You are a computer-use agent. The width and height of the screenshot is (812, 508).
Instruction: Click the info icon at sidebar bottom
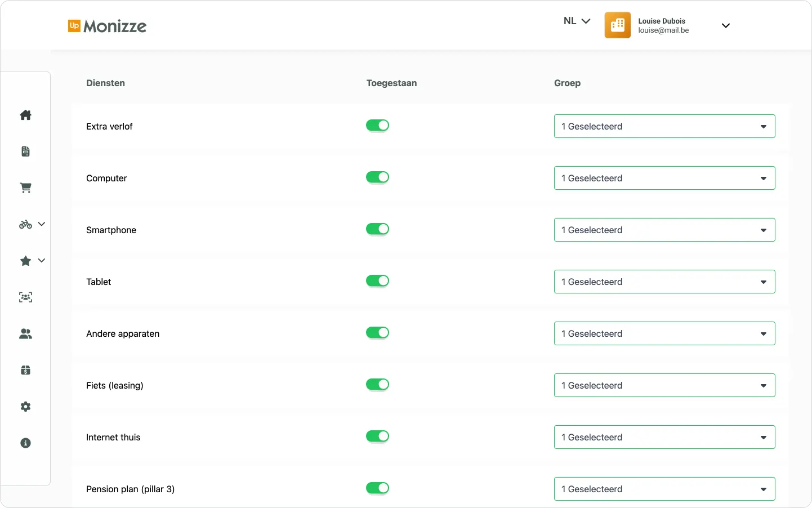(x=25, y=443)
